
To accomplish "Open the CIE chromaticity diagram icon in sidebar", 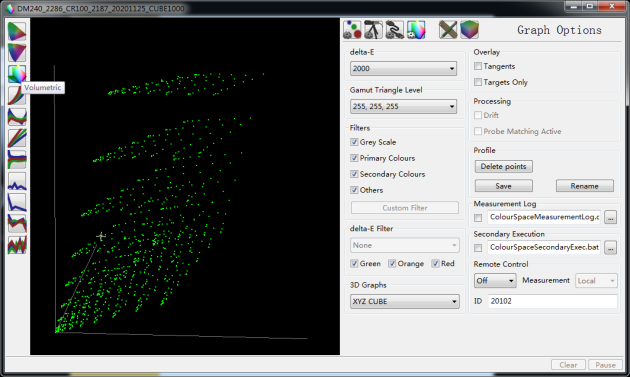I will coord(17,32).
